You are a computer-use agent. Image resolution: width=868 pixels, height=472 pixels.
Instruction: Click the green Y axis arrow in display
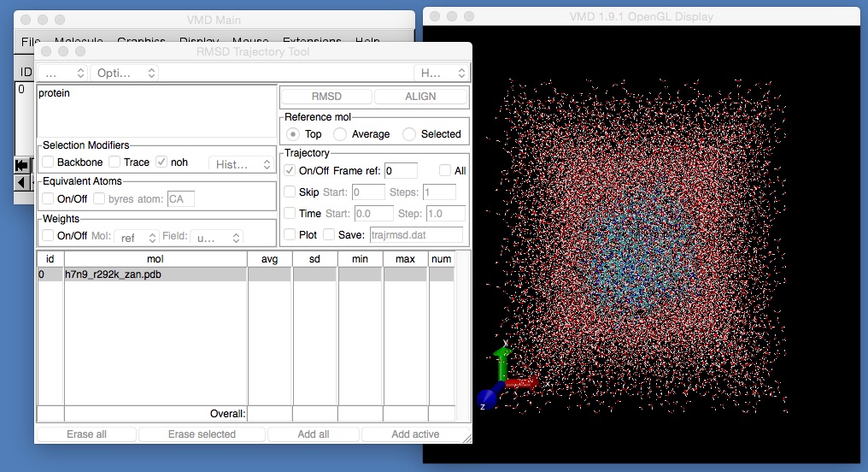pos(502,363)
